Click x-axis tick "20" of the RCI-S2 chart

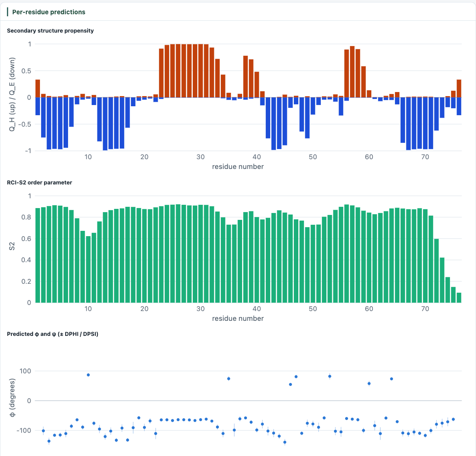point(144,309)
